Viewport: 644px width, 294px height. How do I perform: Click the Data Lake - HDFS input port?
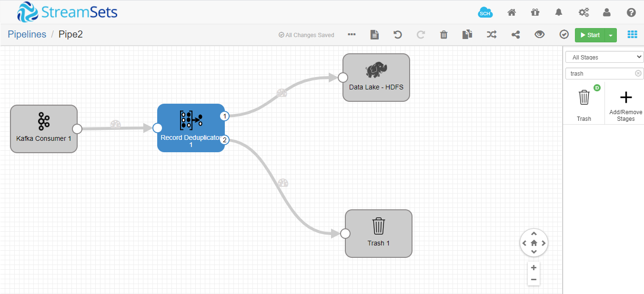(343, 78)
